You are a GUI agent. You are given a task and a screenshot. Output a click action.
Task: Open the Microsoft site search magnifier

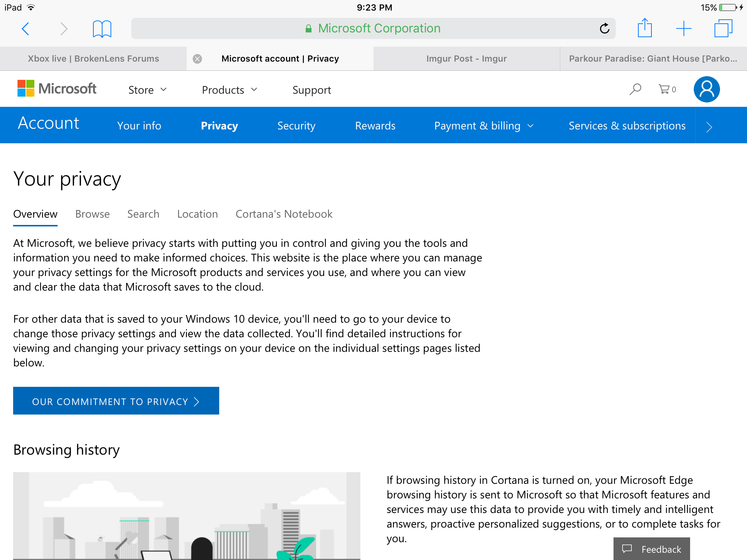[x=635, y=89]
